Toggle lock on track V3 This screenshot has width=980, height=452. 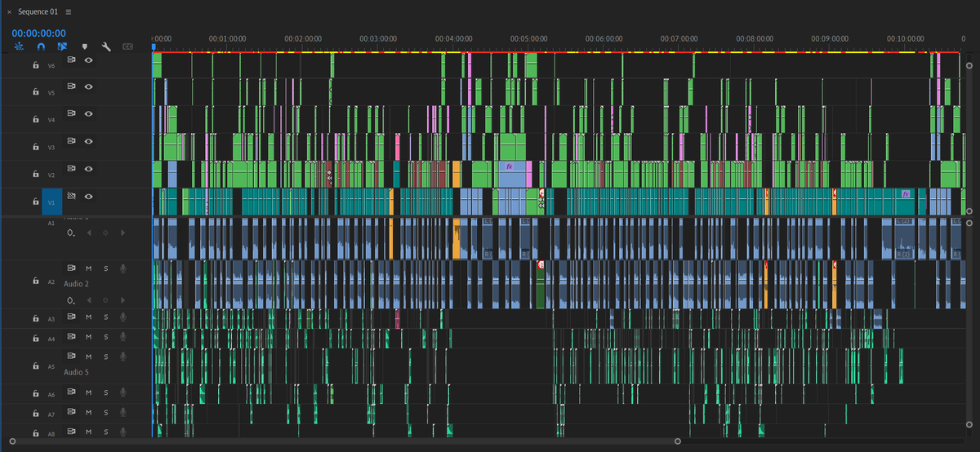coord(36,148)
